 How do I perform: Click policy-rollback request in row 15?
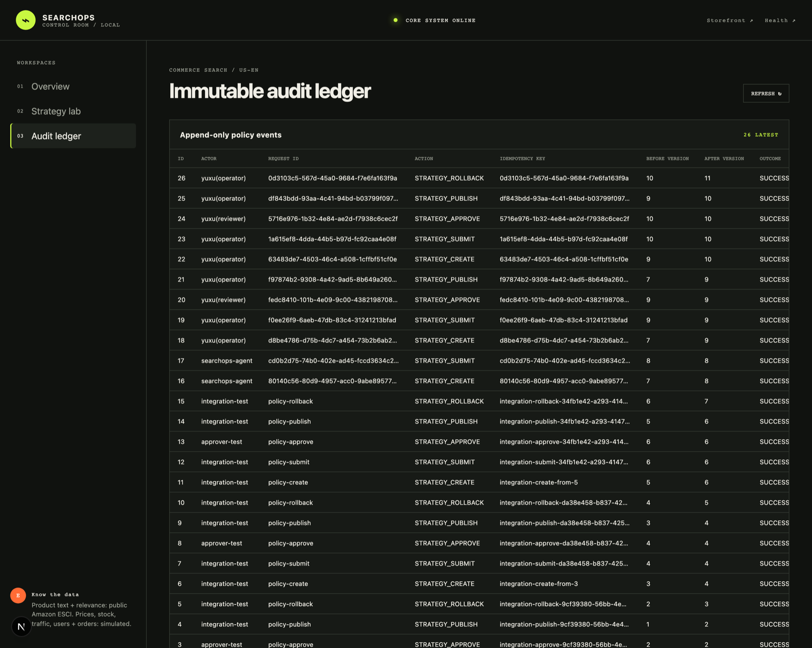point(290,401)
